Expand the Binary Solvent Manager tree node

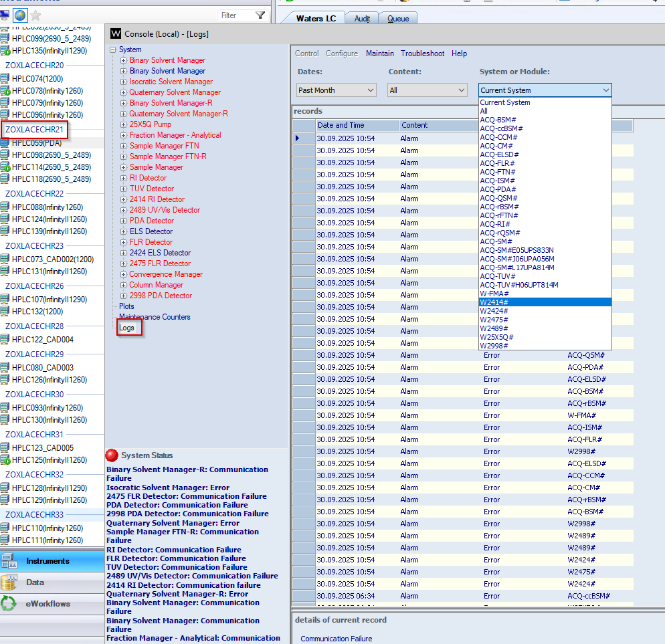(x=122, y=60)
